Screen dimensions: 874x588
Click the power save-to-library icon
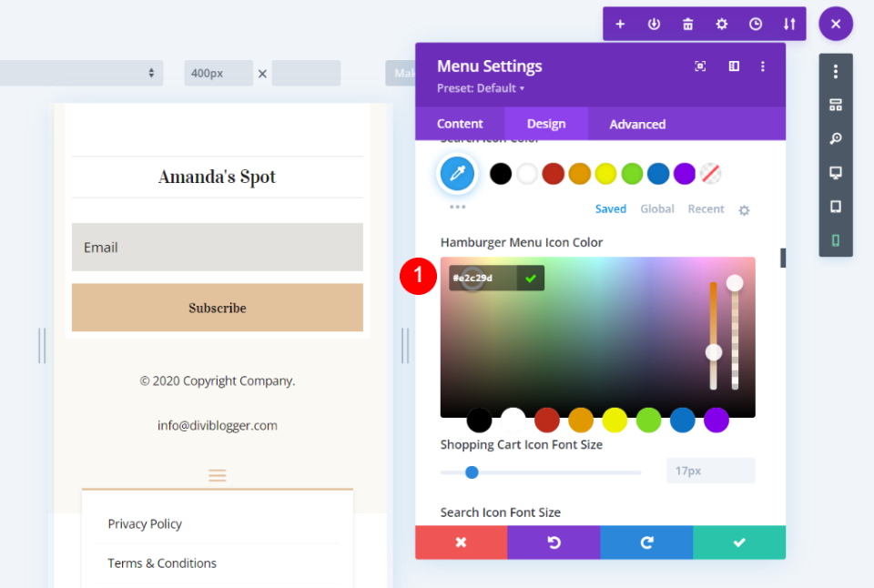[x=654, y=24]
